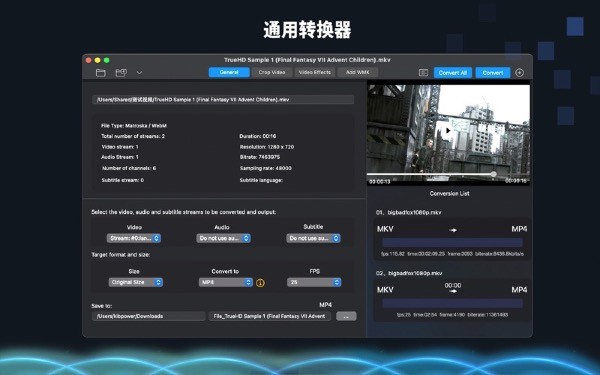Image resolution: width=600 pixels, height=375 pixels.
Task: Click the Duration: 00:16 text
Action: tap(258, 136)
